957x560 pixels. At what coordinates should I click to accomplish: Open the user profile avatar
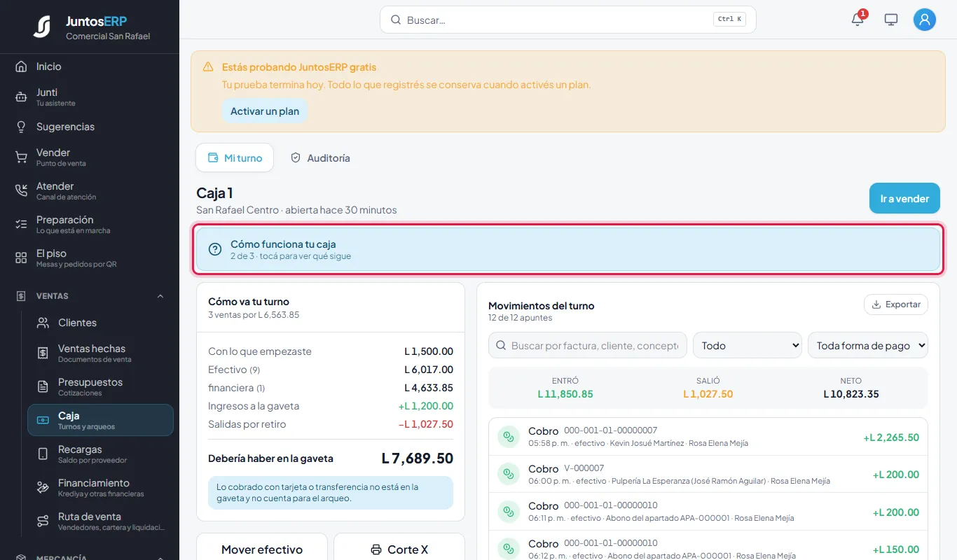925,20
